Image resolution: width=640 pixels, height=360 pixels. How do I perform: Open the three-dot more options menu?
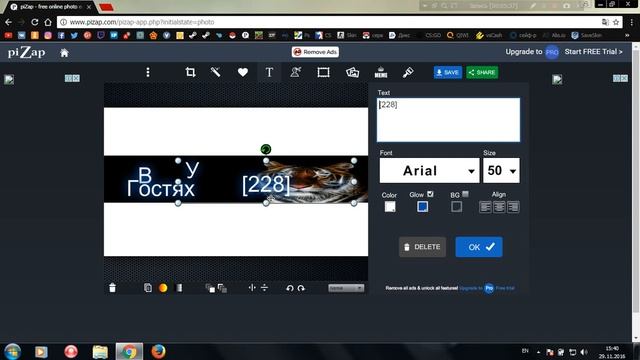tap(148, 72)
